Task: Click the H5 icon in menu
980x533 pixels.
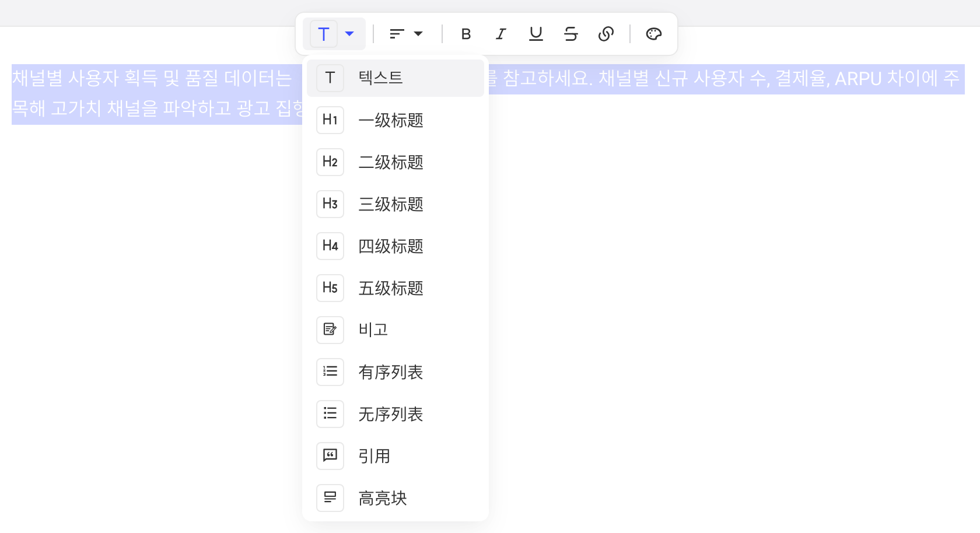Action: 330,288
